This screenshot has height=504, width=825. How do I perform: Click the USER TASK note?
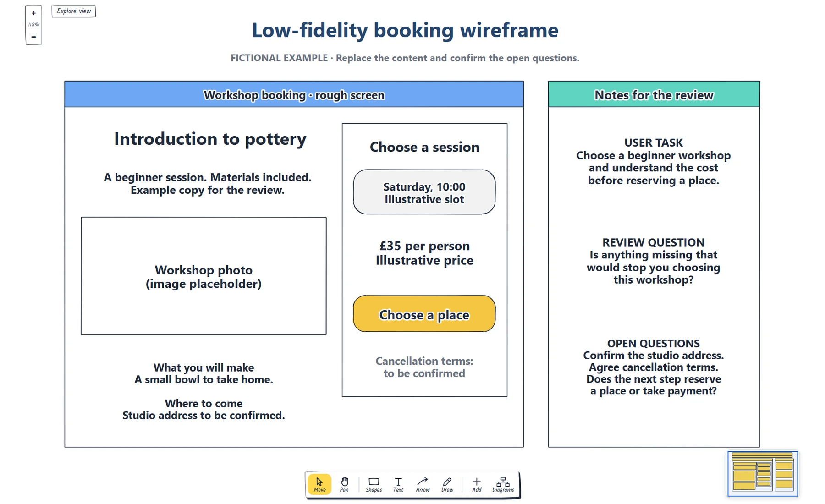pos(654,162)
